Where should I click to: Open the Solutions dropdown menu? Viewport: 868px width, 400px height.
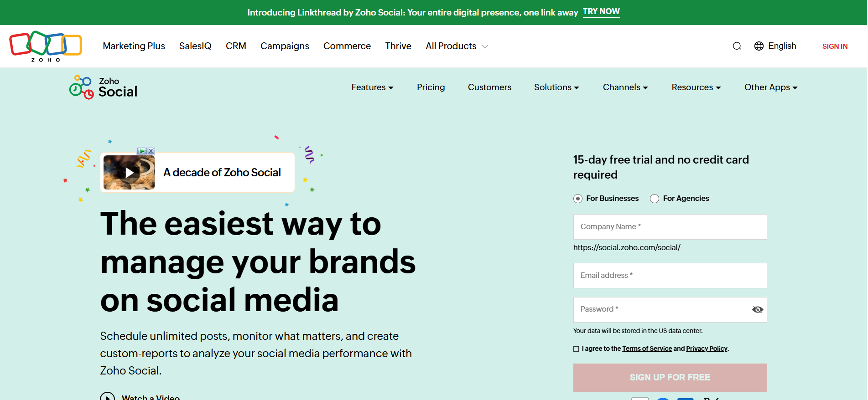[556, 87]
